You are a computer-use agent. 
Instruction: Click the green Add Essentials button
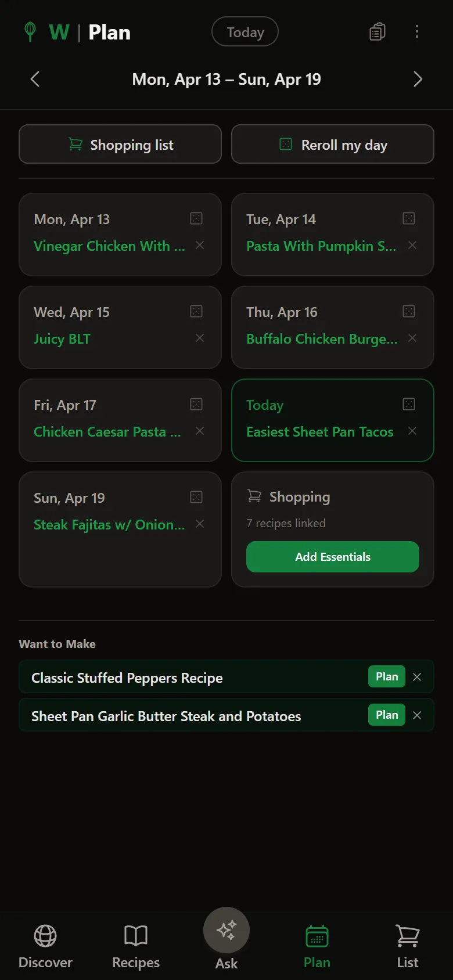pyautogui.click(x=333, y=557)
